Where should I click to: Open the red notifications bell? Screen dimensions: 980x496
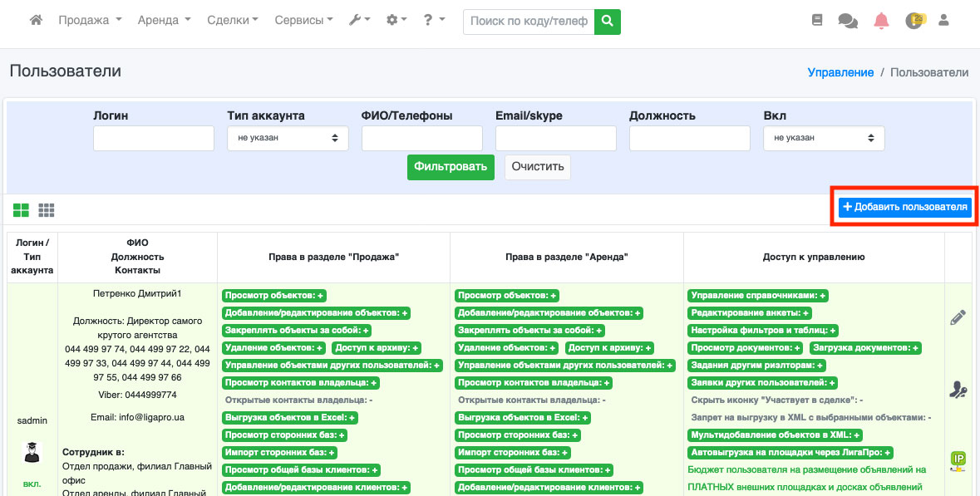point(881,21)
